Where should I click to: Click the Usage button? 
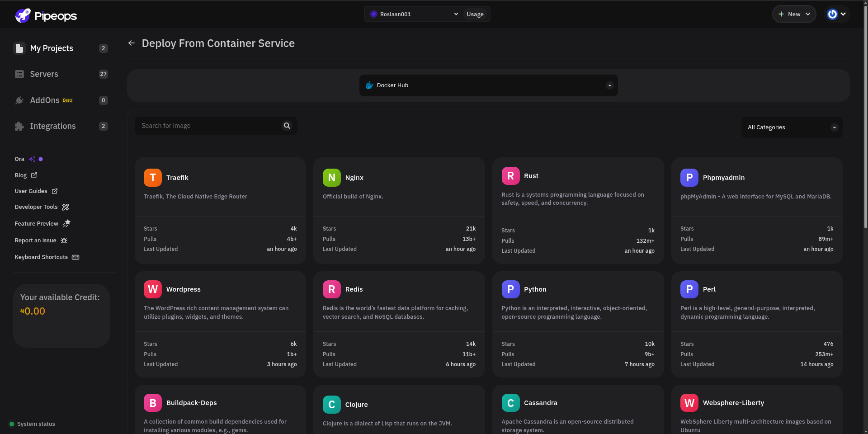[475, 14]
